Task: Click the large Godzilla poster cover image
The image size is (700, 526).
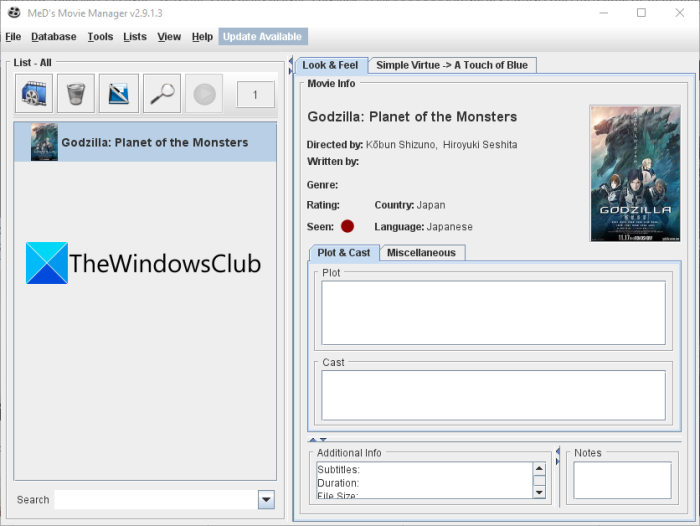Action: [x=635, y=173]
